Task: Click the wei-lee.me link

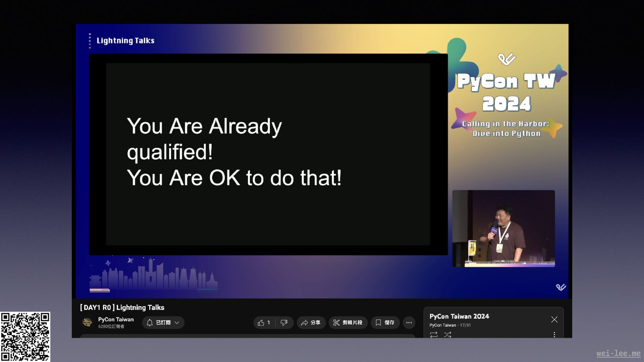Action: (618, 353)
